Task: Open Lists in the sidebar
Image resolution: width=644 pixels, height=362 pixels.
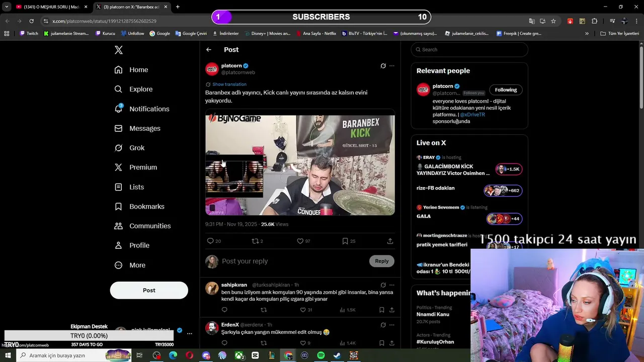Action: (129, 187)
